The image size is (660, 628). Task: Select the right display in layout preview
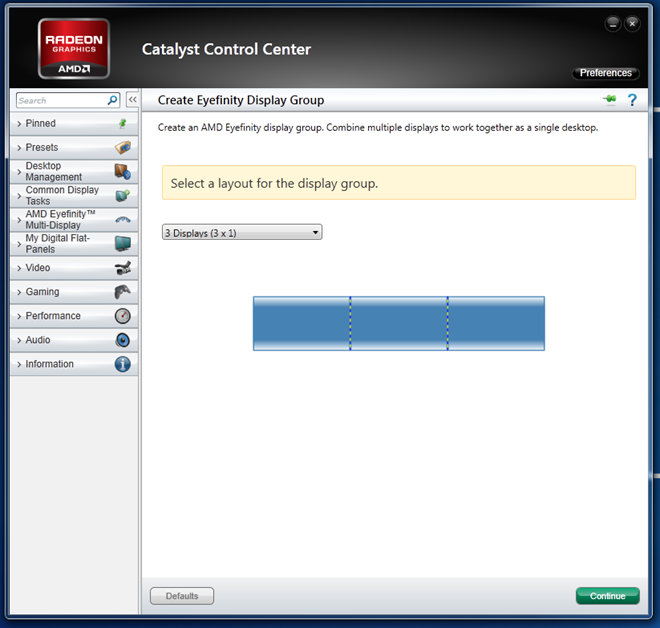pyautogui.click(x=496, y=323)
